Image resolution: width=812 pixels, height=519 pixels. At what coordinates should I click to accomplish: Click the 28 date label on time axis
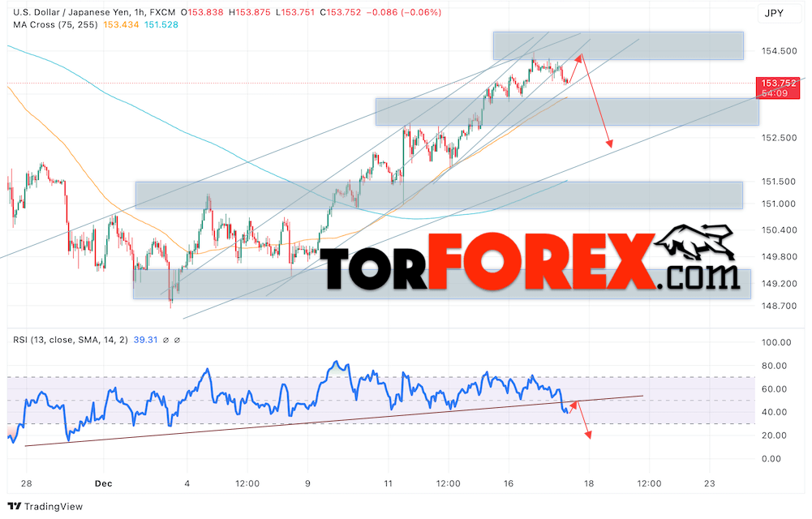tap(27, 484)
